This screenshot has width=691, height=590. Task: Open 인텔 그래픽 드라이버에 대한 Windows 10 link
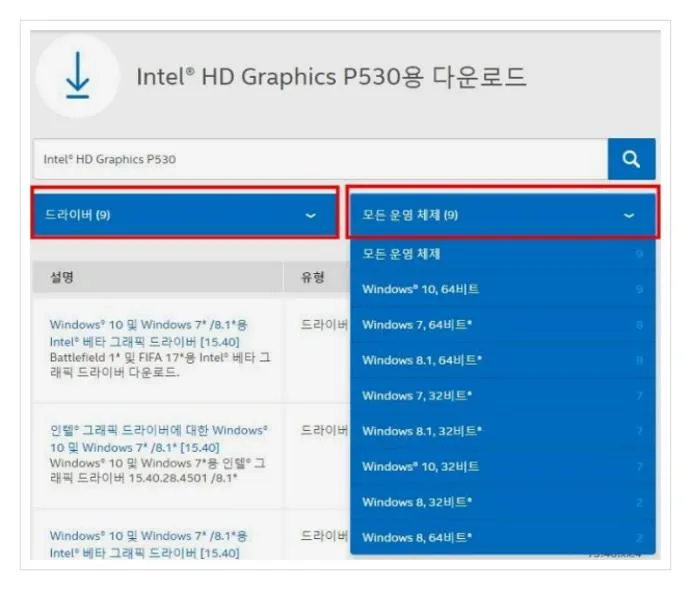tap(159, 439)
